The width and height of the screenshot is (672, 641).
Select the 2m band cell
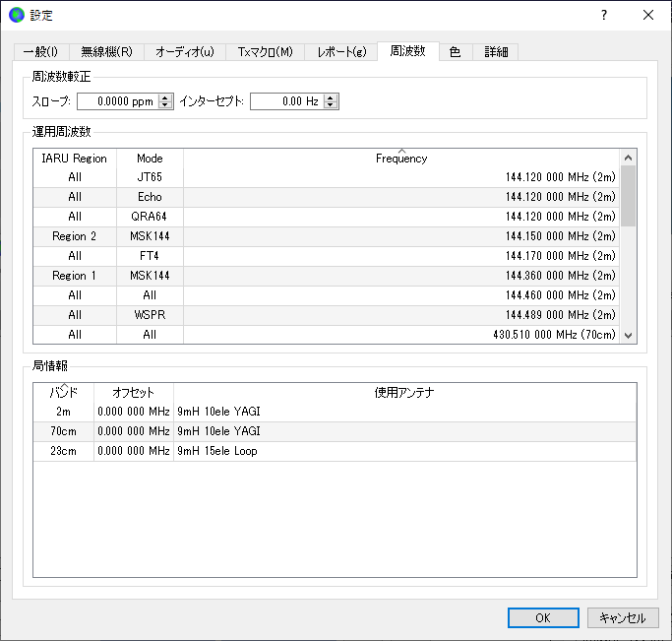point(63,412)
